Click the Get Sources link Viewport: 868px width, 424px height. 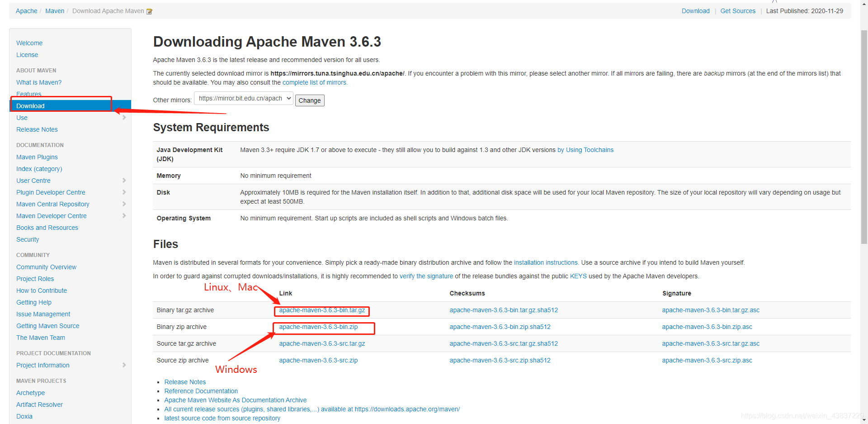(x=738, y=11)
